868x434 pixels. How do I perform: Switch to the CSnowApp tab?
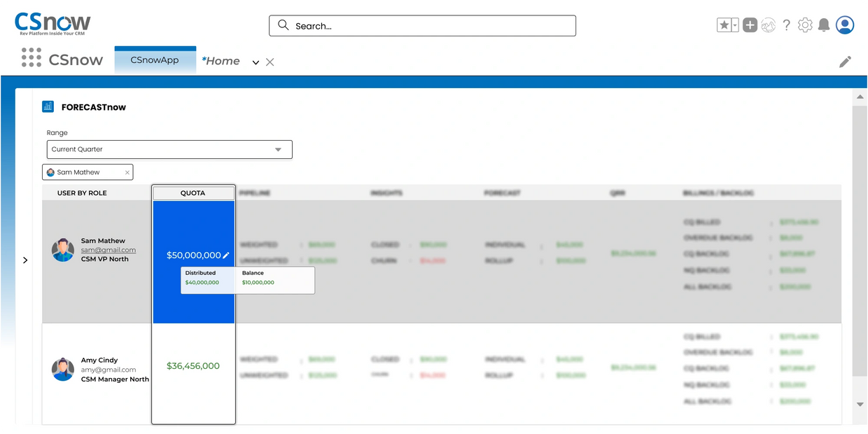pos(155,60)
